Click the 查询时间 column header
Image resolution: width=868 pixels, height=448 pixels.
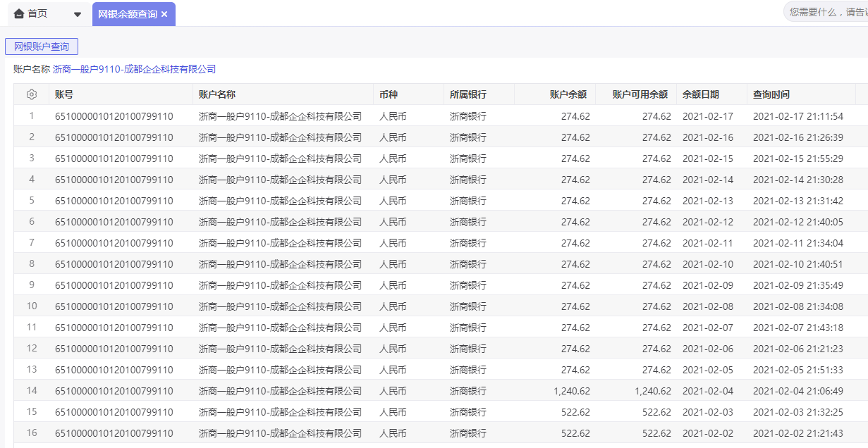pos(768,93)
